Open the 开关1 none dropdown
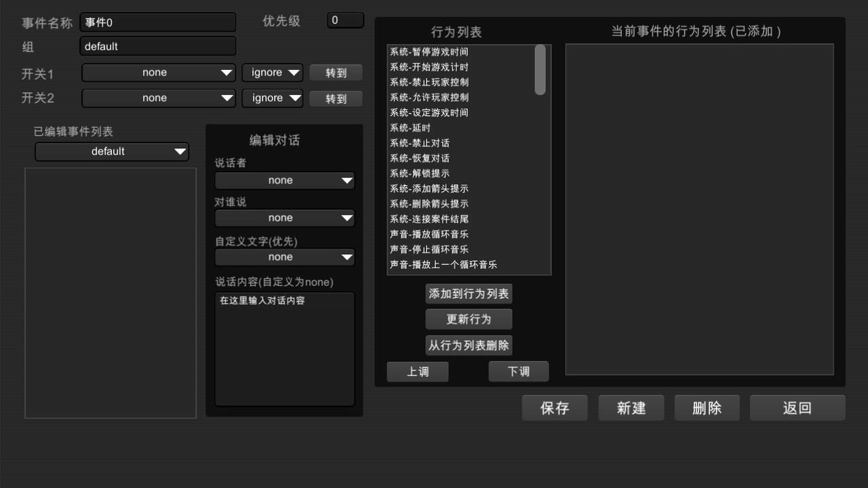 click(159, 73)
